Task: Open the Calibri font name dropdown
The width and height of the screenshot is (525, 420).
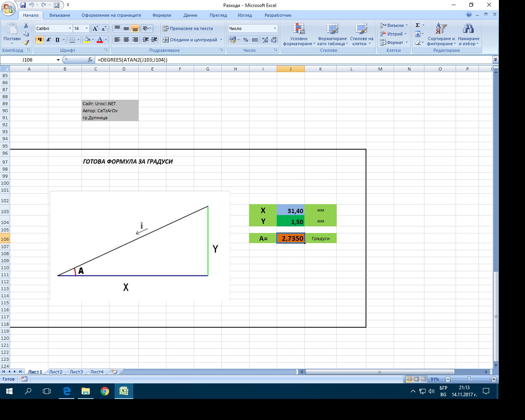Action: click(x=70, y=28)
